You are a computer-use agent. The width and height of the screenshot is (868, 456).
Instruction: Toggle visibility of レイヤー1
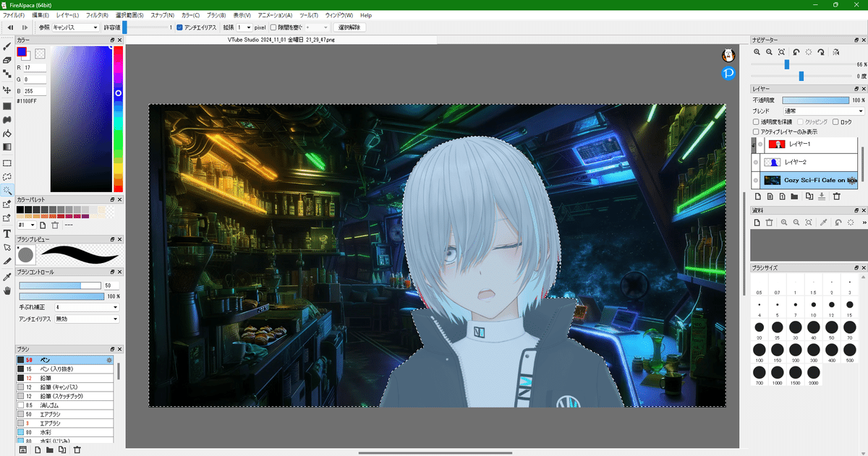coord(759,145)
